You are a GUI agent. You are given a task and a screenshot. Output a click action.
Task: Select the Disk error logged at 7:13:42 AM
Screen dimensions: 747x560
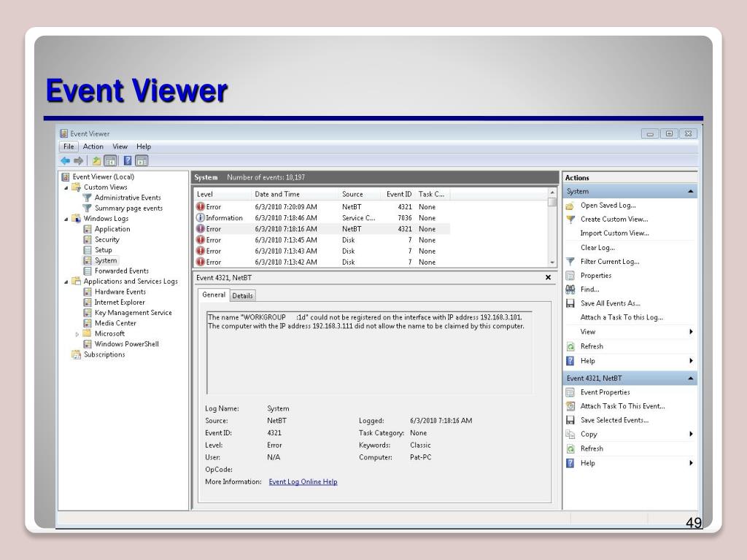(x=322, y=262)
